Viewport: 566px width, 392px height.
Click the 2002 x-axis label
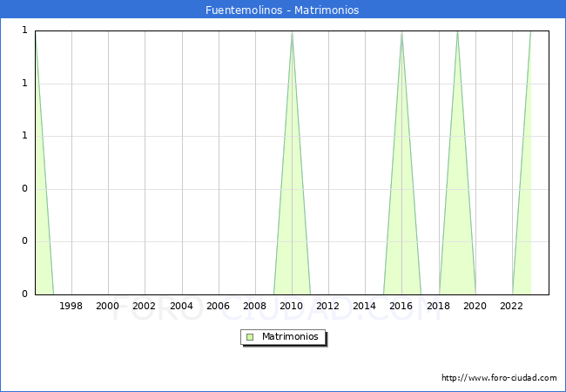pos(145,306)
